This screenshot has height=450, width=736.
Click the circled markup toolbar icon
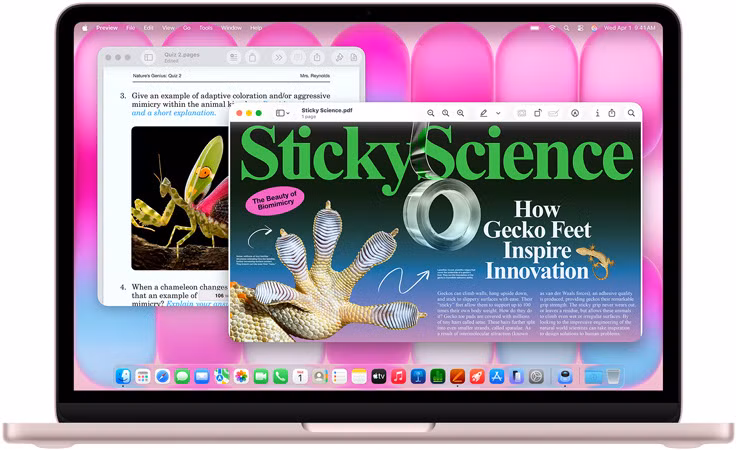(575, 114)
